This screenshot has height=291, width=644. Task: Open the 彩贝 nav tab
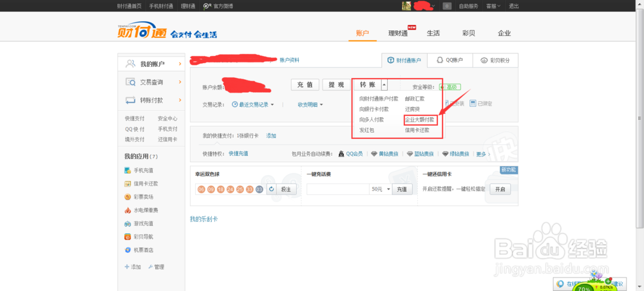pos(469,33)
